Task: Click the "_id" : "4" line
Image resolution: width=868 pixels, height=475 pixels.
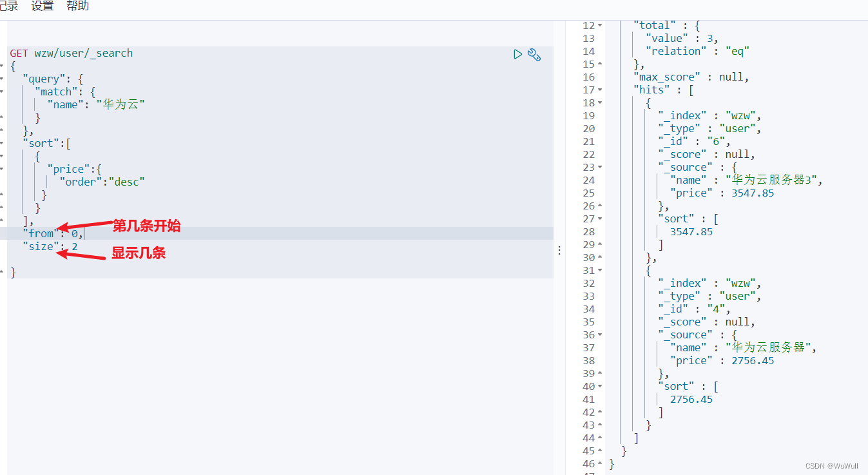Action: (695, 309)
